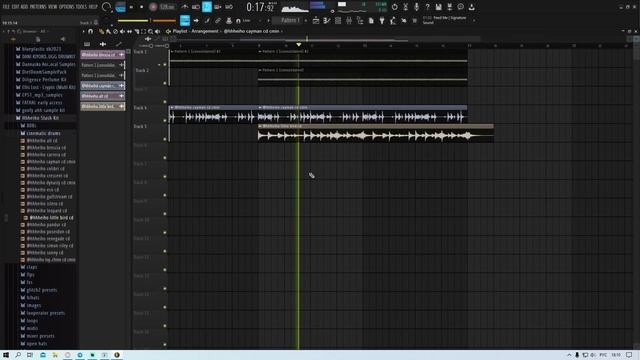Select the playlist Zoom tool
640x360 pixels.
[151, 31]
